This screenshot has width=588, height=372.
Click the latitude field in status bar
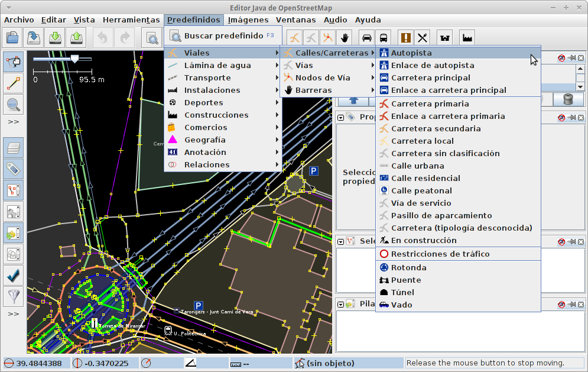[38, 363]
